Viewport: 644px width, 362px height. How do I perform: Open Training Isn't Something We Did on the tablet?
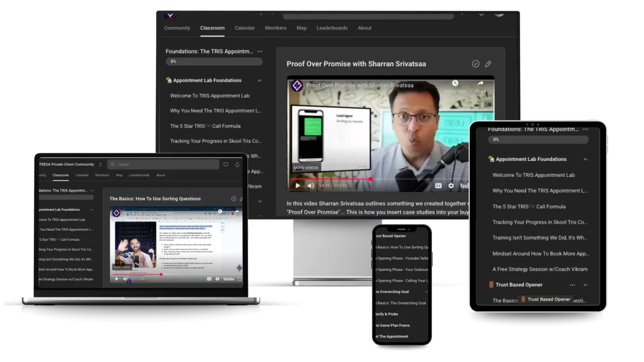tap(540, 238)
